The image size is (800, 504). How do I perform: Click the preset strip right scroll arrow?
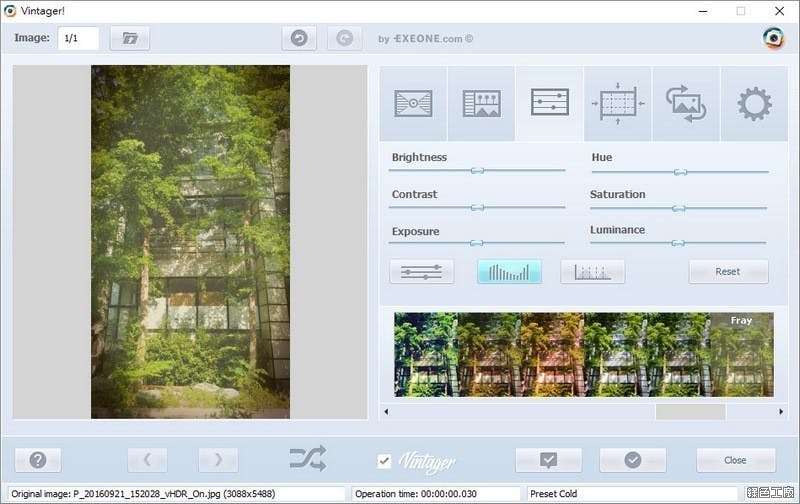781,412
